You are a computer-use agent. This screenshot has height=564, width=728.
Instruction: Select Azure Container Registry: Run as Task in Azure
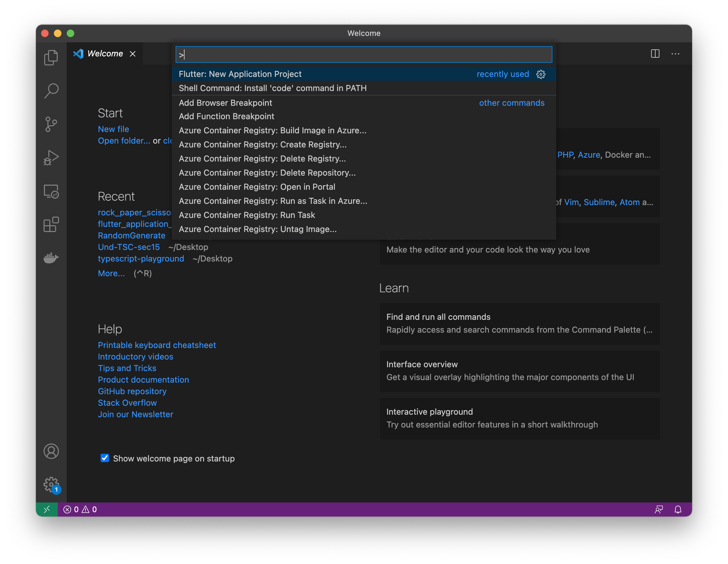pos(364,201)
